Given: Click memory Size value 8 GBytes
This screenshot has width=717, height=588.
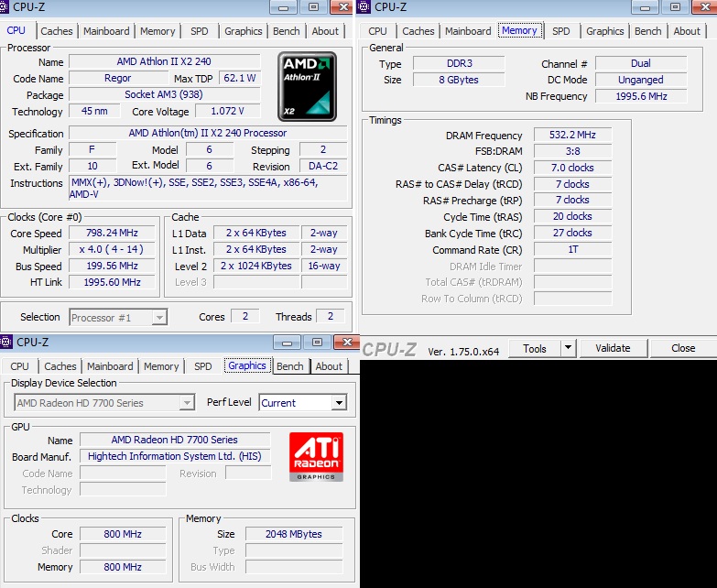Looking at the screenshot, I should 459,80.
